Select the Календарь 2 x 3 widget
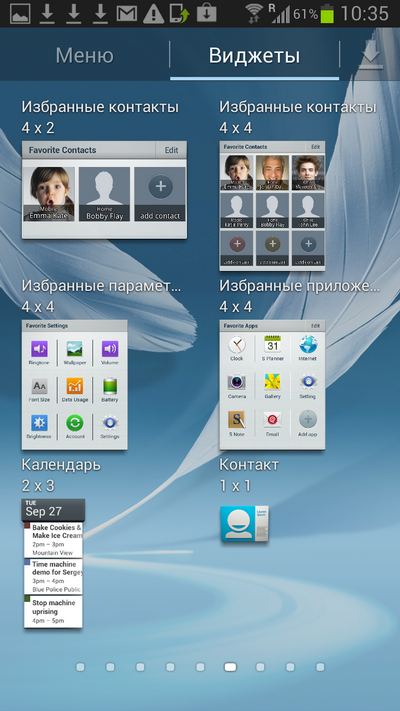The image size is (400, 711). click(53, 563)
